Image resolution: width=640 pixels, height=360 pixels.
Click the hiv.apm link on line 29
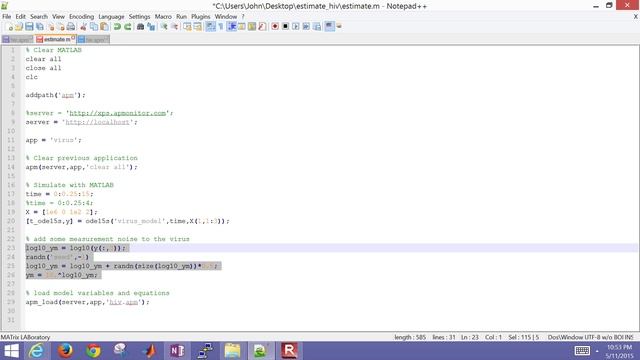[x=124, y=302]
